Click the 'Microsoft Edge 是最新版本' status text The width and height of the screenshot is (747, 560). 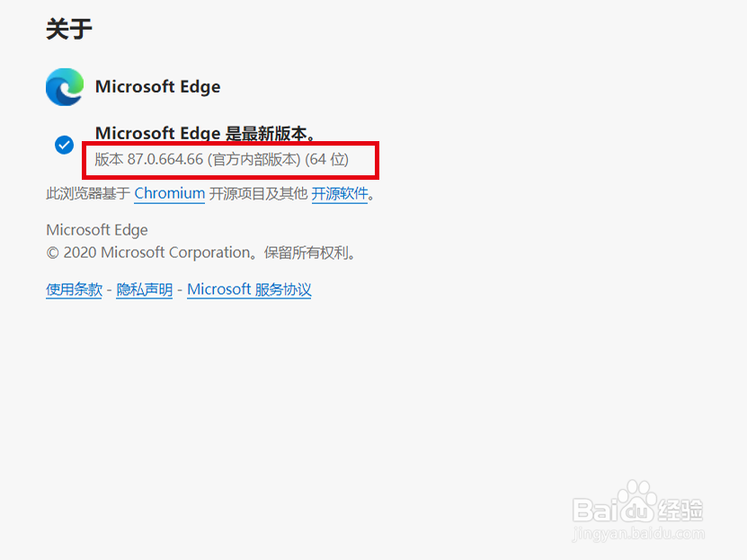tap(205, 133)
